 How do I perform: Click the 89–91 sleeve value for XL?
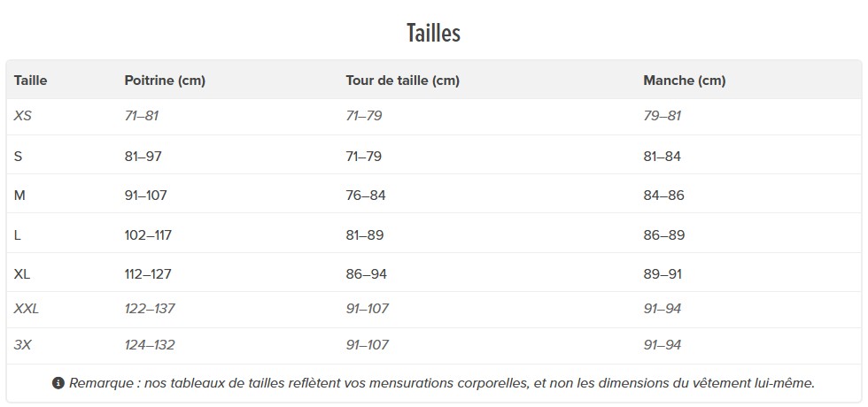point(663,273)
